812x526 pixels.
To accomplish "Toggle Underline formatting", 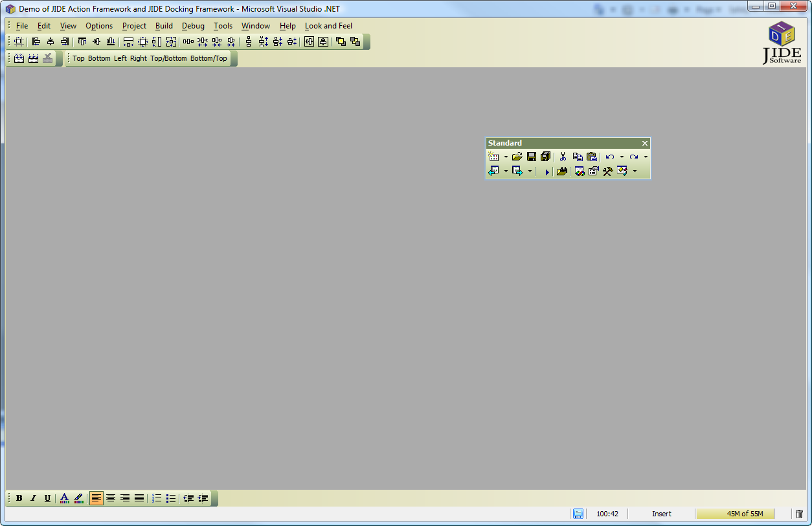I will (x=47, y=498).
